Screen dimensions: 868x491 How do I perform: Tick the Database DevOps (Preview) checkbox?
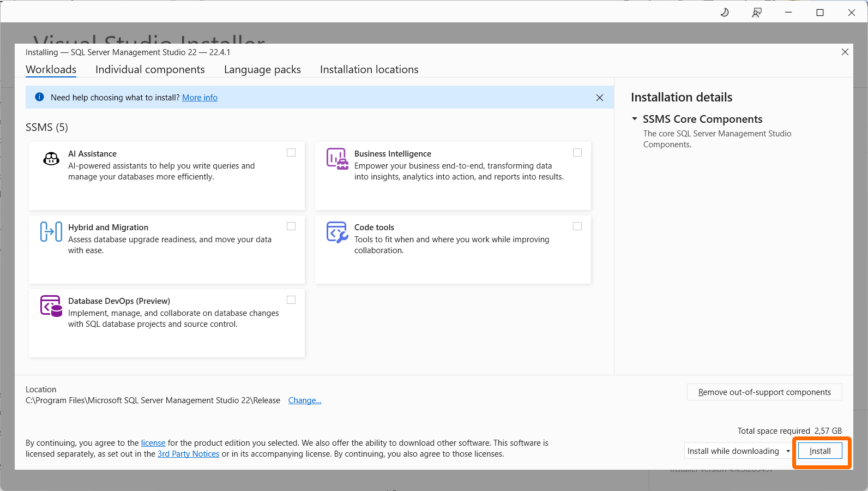291,300
